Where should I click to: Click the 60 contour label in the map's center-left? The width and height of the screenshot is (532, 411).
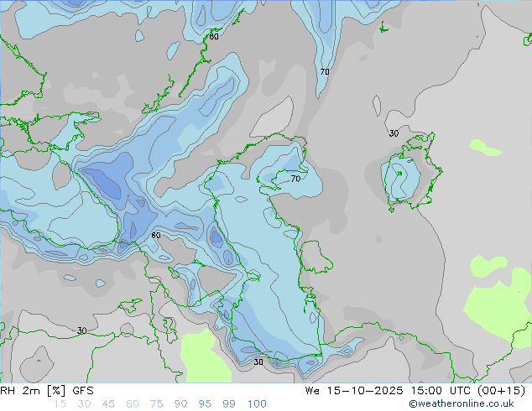(x=156, y=235)
